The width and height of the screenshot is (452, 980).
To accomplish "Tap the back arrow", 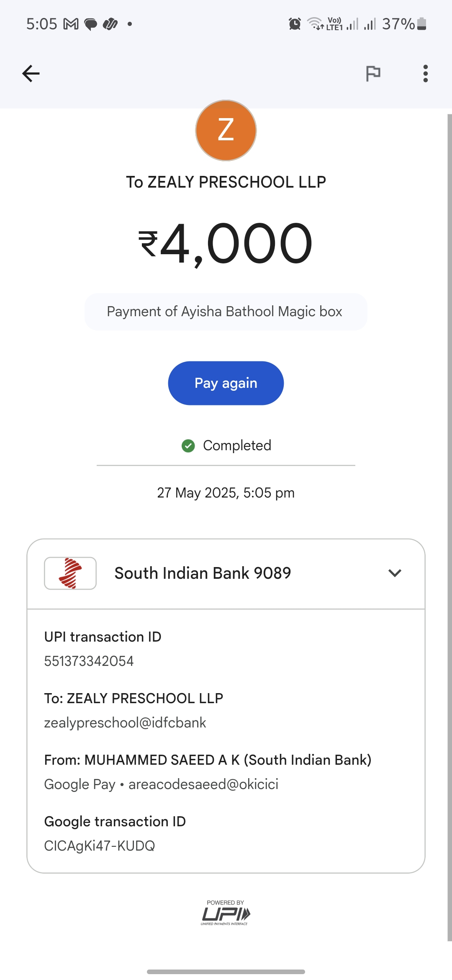I will (31, 74).
